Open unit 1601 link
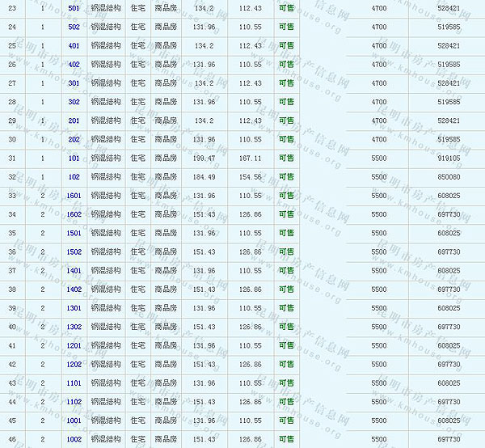Image resolution: width=485 pixels, height=448 pixels. pos(74,196)
